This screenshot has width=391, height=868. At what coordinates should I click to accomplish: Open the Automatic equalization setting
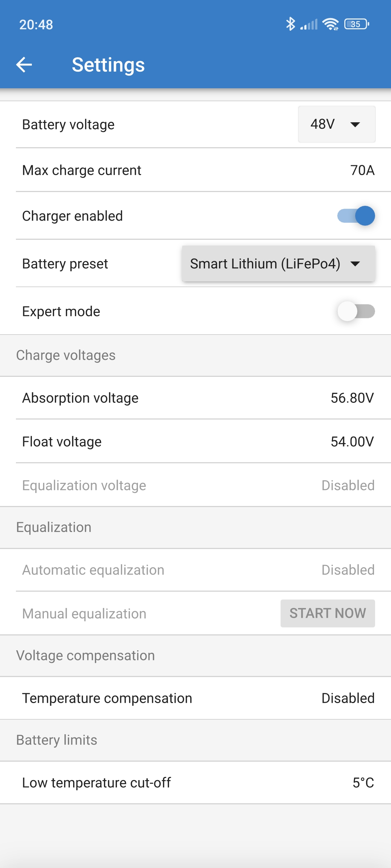195,570
